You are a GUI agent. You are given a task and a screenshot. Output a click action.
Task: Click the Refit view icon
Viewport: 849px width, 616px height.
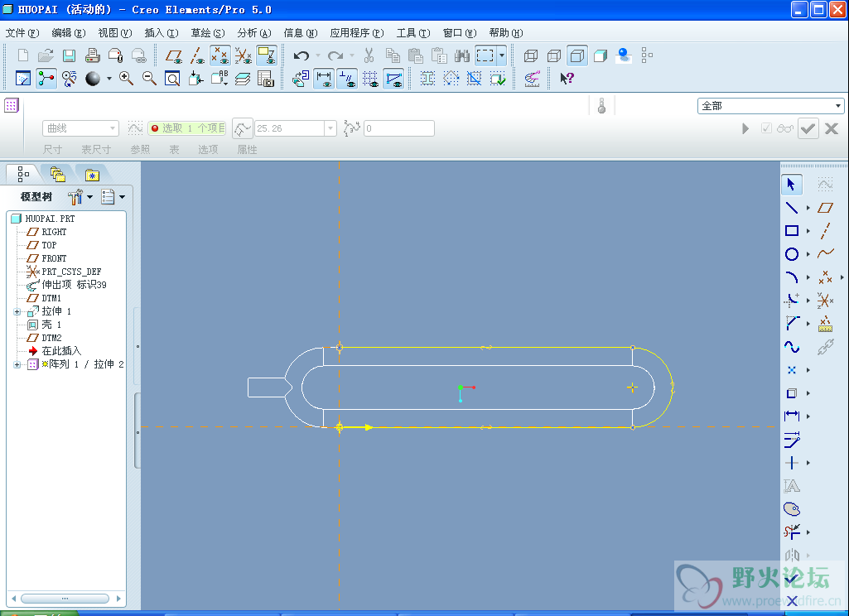point(172,79)
